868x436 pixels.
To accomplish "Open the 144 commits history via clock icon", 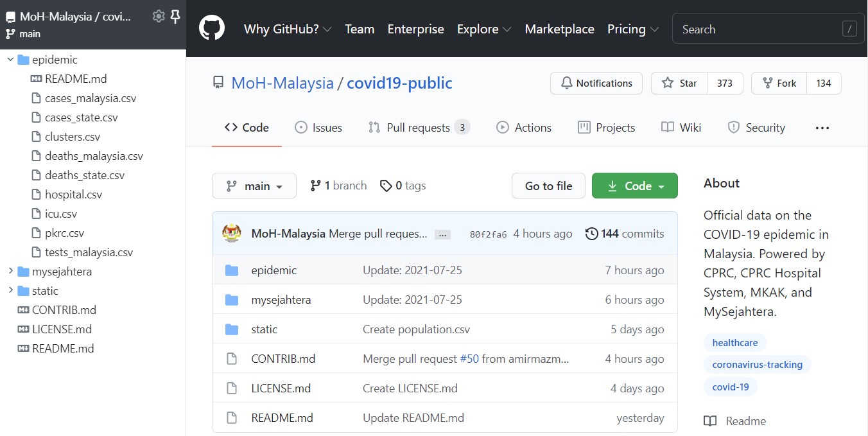I will 591,234.
